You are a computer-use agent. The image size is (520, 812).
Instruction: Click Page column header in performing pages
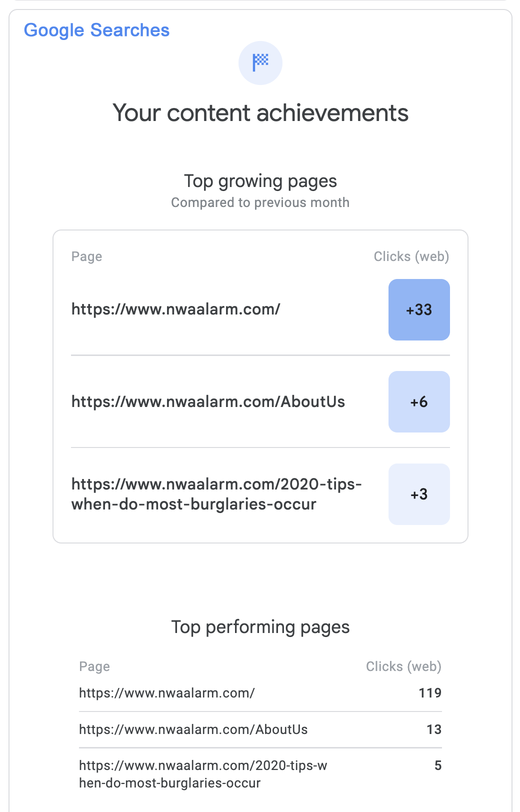[x=94, y=666]
